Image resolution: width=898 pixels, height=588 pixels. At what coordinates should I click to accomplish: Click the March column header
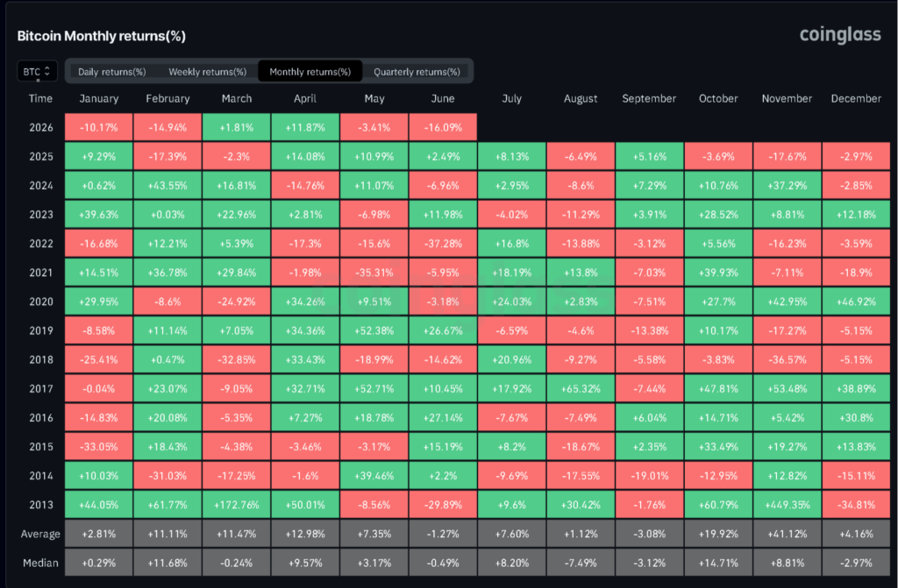click(237, 98)
